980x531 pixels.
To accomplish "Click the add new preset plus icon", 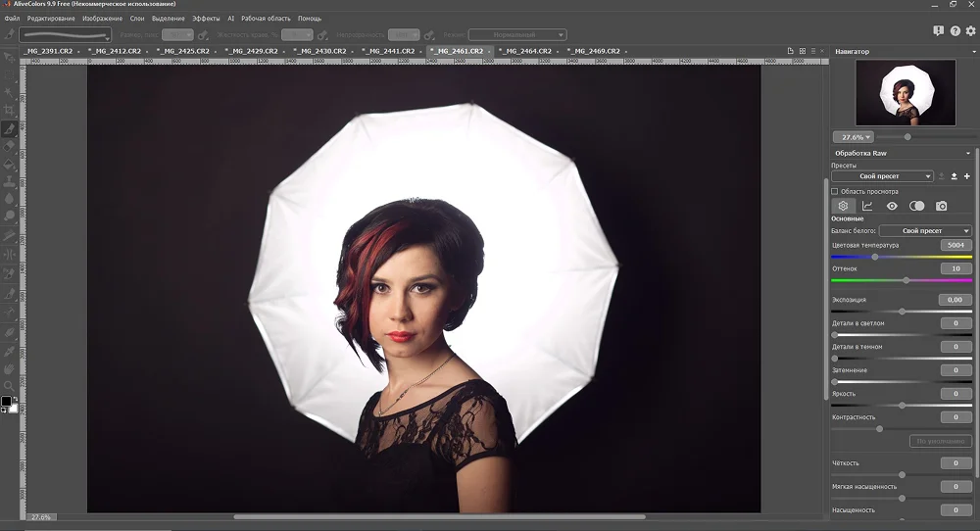I will (967, 176).
